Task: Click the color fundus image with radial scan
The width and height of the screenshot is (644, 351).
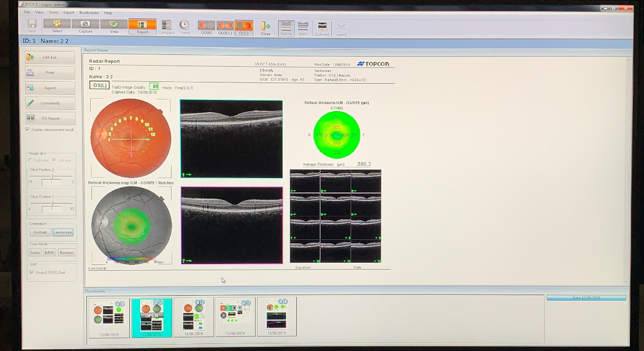Action: pyautogui.click(x=131, y=138)
